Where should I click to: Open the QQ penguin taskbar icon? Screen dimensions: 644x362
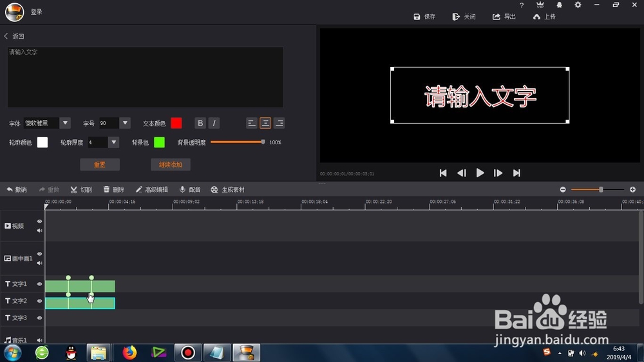click(71, 352)
